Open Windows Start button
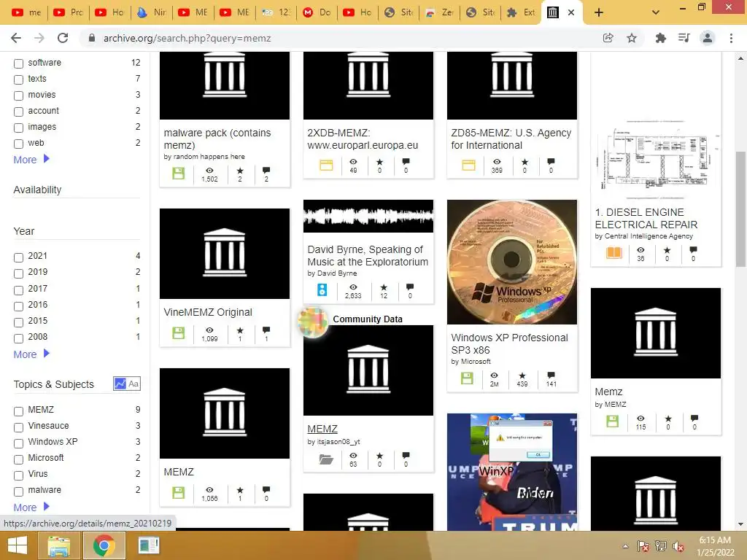Viewport: 747px width, 560px height. pos(18,545)
